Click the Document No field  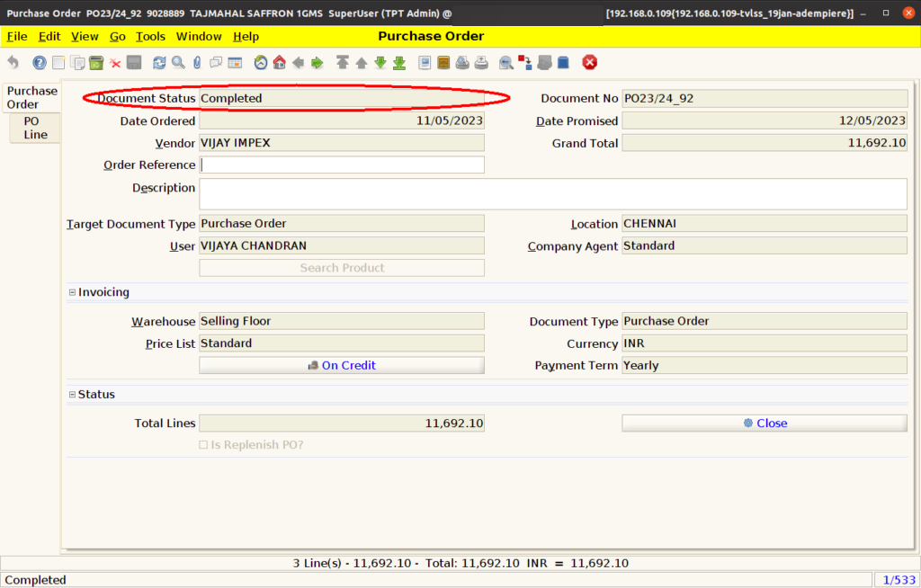(765, 98)
